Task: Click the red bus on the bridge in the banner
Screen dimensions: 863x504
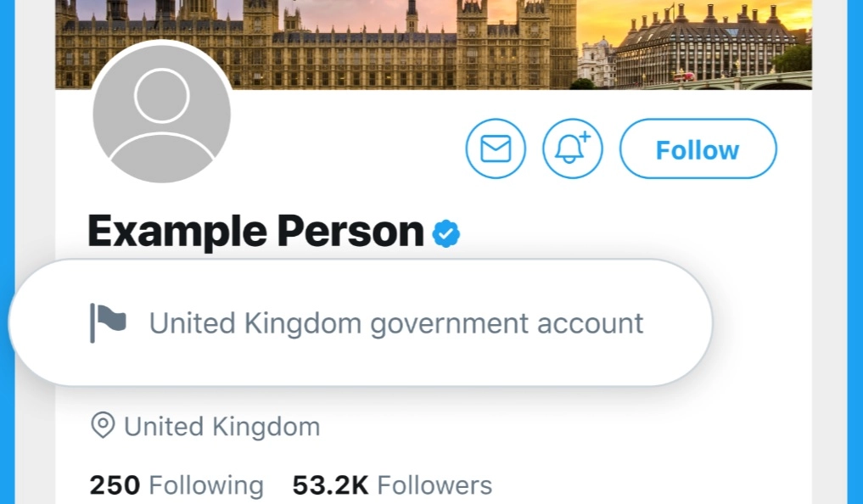Action: [684, 76]
